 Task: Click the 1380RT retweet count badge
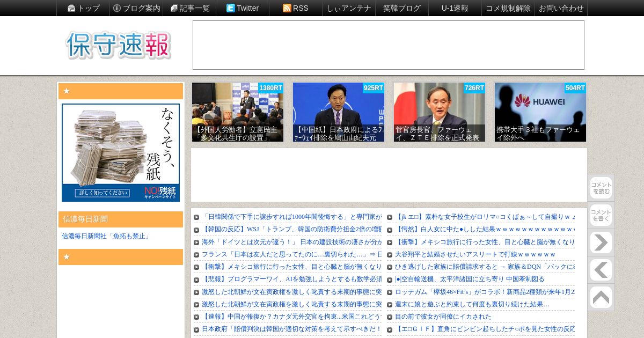coord(270,88)
